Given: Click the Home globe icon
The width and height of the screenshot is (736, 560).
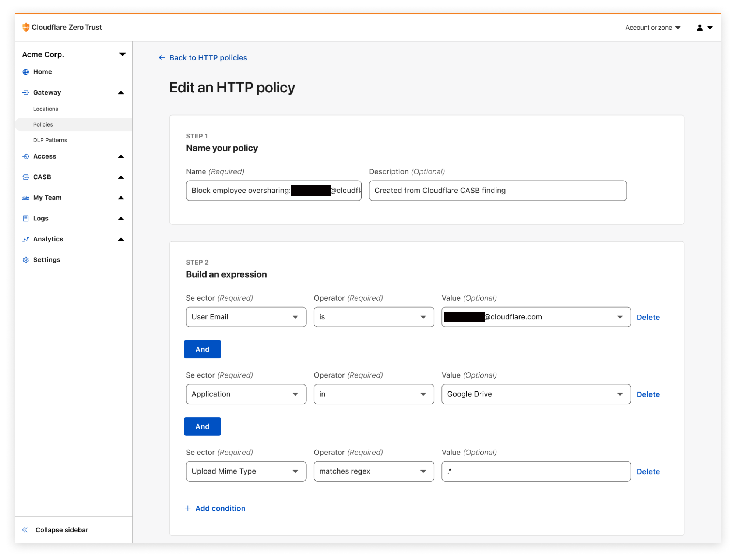Looking at the screenshot, I should point(26,72).
